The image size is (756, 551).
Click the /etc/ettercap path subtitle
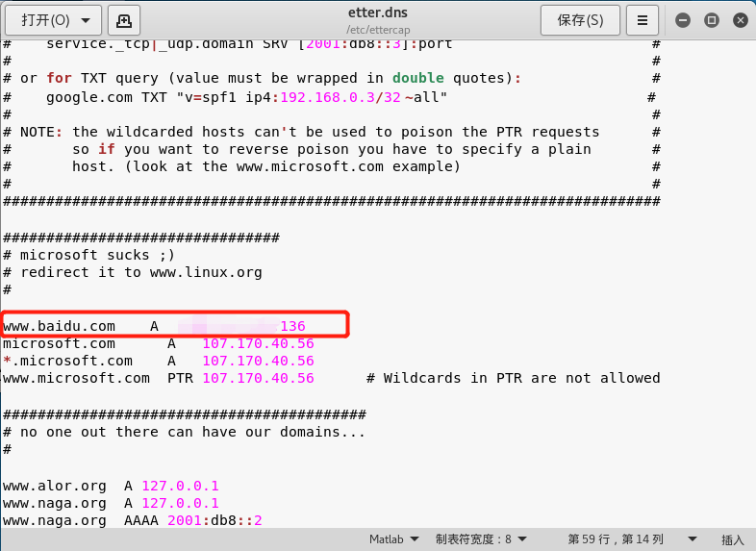coord(378,30)
